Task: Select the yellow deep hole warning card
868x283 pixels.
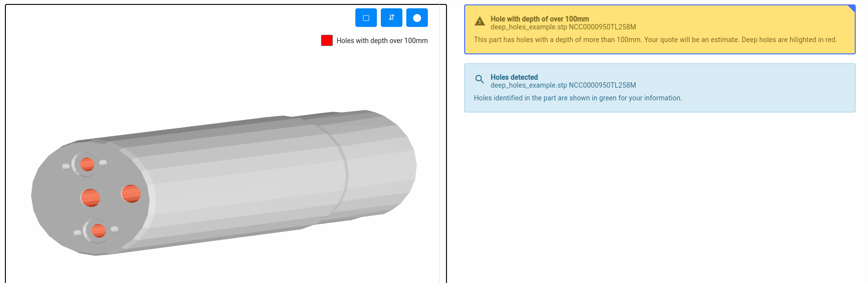Action: click(660, 29)
